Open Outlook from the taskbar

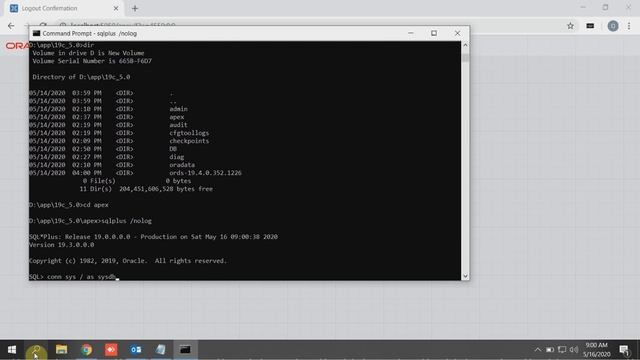[x=136, y=350]
